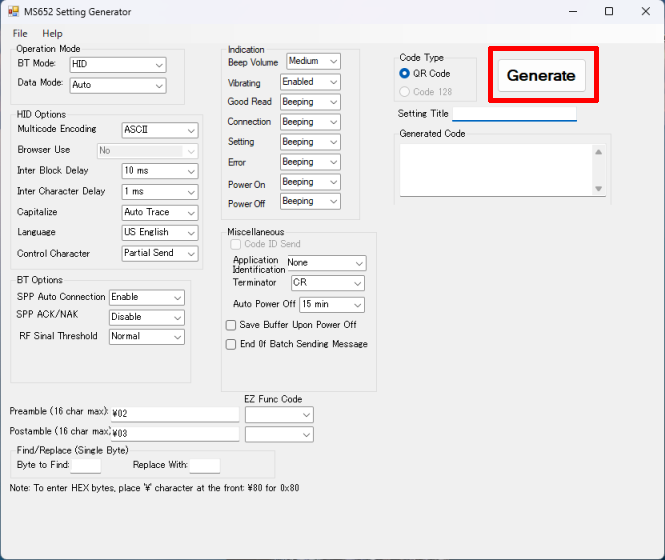
Task: Click the Replace With input box
Action: coord(204,466)
